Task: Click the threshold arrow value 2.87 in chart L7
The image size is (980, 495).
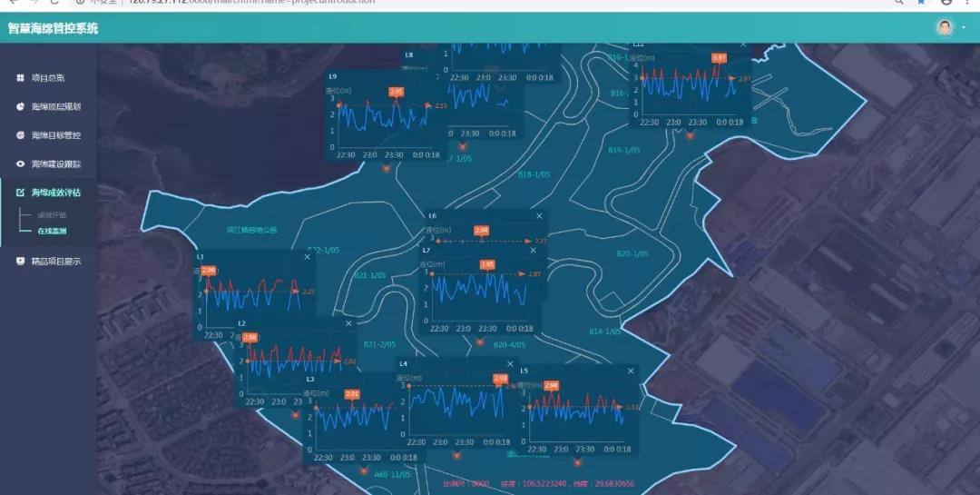Action: [535, 274]
